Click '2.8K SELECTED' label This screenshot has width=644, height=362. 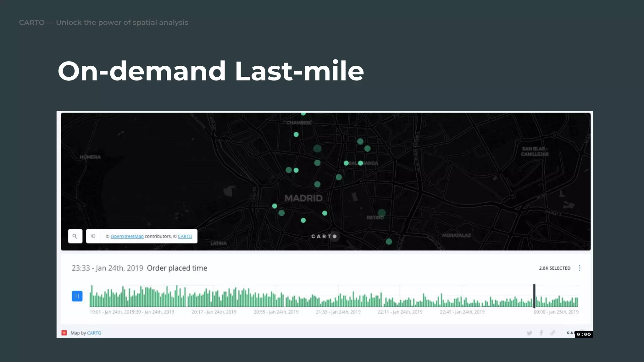[x=555, y=268]
